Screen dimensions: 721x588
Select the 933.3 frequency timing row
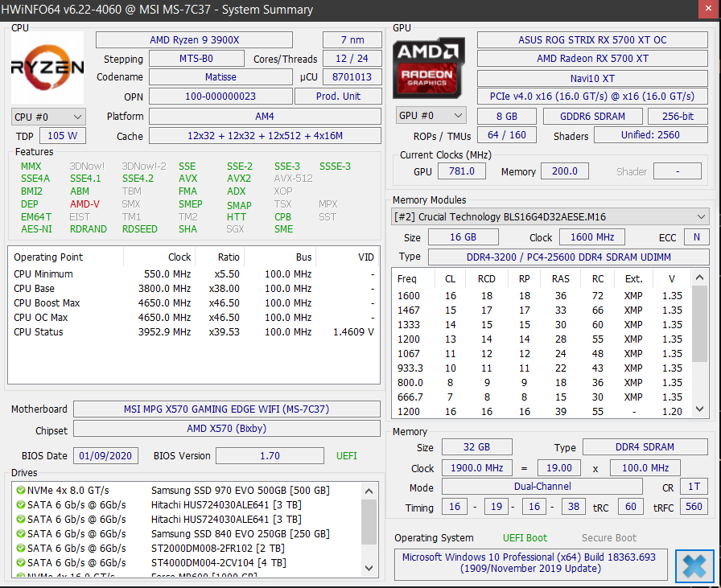click(542, 368)
